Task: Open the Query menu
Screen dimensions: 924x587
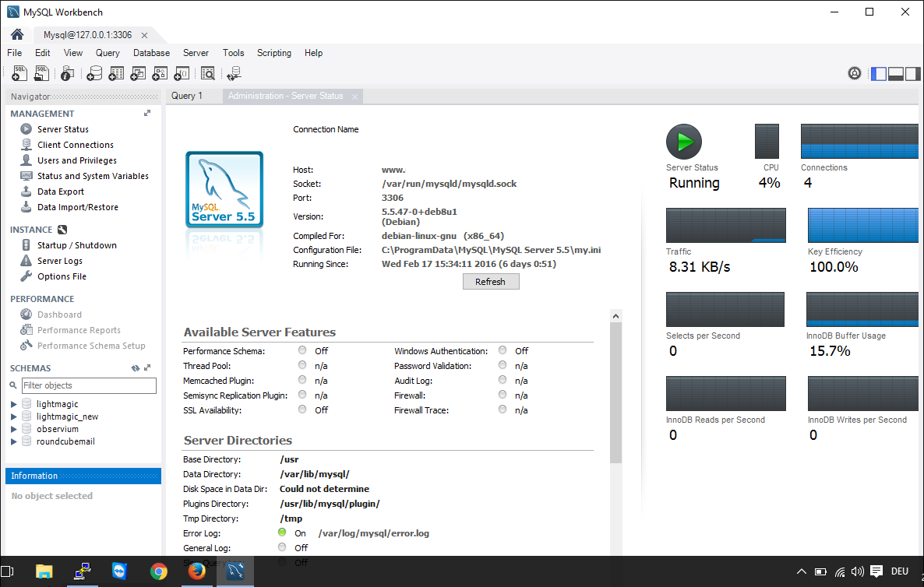Action: [x=108, y=53]
